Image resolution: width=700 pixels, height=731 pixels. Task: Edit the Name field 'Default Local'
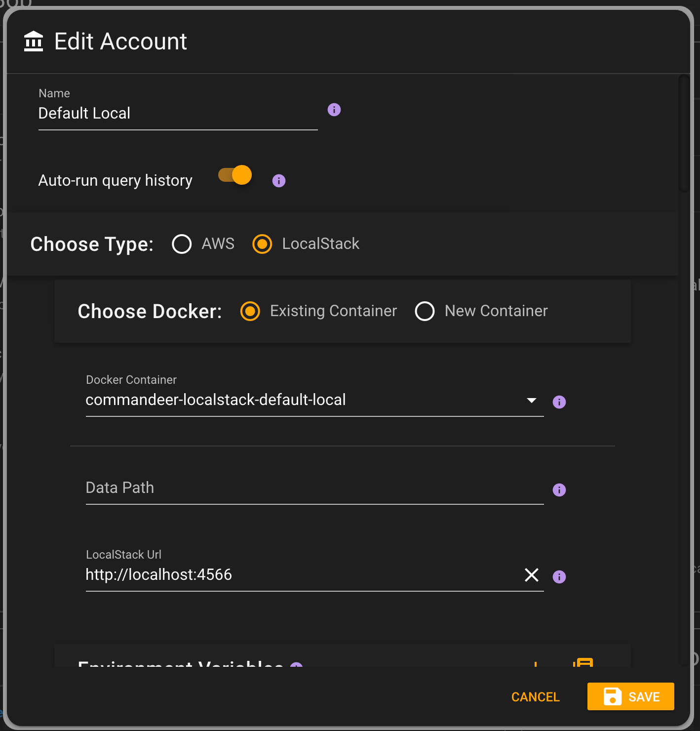tap(178, 114)
